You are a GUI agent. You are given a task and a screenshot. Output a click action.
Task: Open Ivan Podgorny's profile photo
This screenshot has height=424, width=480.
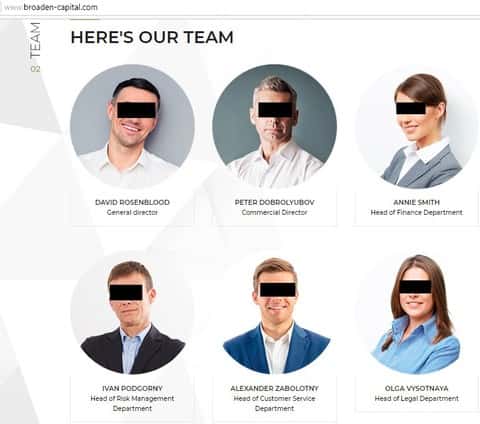coord(132,313)
